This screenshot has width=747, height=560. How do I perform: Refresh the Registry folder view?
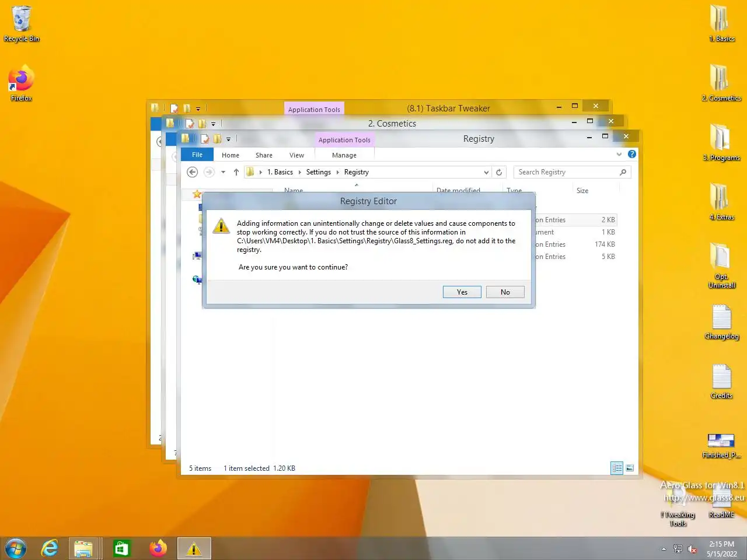(x=499, y=172)
